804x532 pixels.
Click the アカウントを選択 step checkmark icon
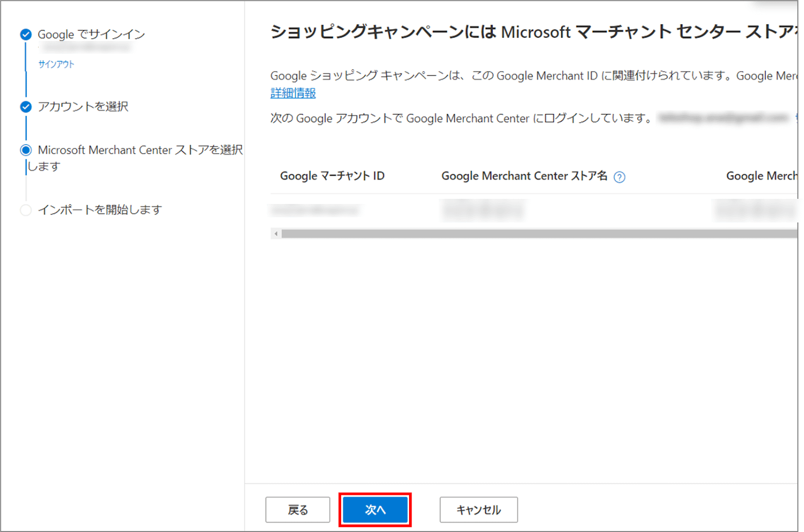pyautogui.click(x=26, y=107)
